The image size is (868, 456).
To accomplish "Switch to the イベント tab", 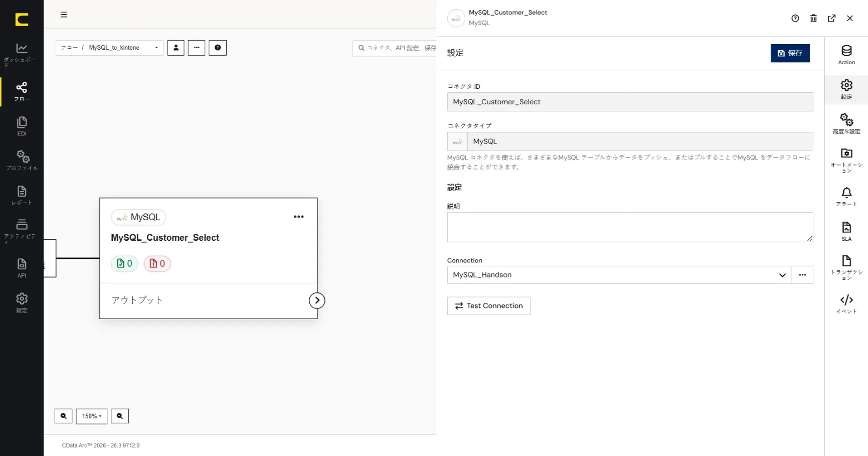I will pos(846,304).
